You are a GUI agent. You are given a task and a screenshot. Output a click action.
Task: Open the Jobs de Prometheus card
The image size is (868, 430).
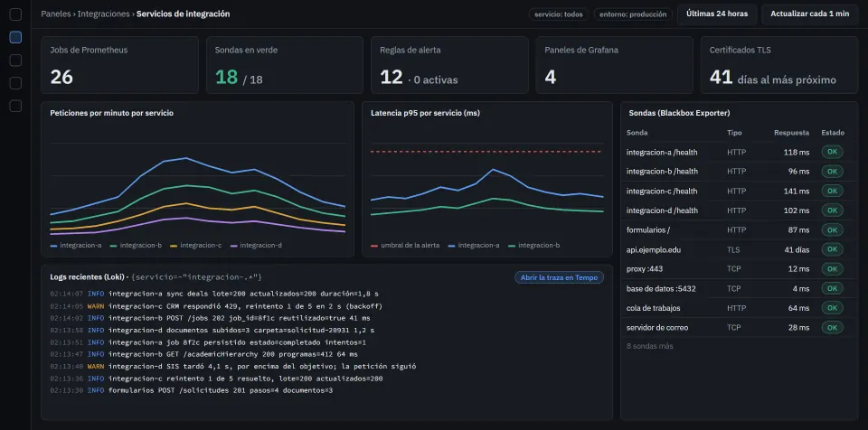(x=119, y=65)
